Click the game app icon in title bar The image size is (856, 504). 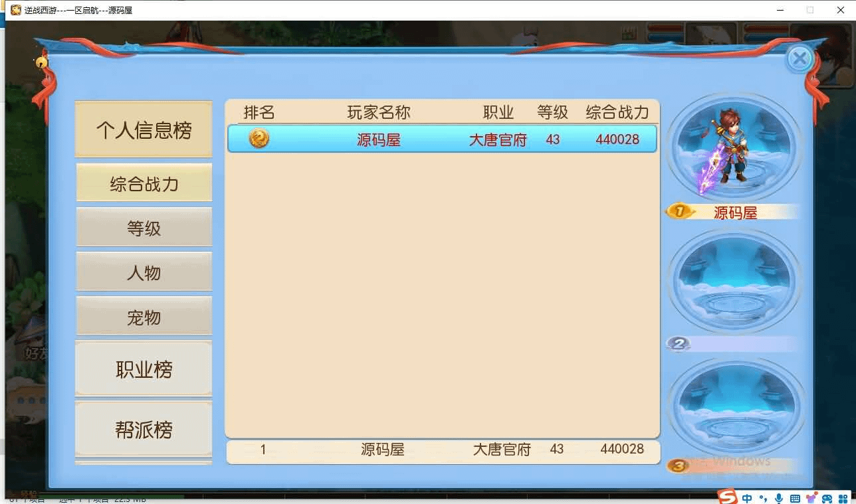(x=16, y=9)
